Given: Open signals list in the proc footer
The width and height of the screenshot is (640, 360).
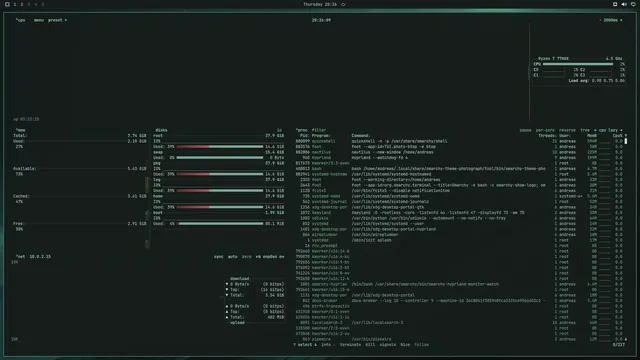Looking at the screenshot, I should (x=387, y=345).
